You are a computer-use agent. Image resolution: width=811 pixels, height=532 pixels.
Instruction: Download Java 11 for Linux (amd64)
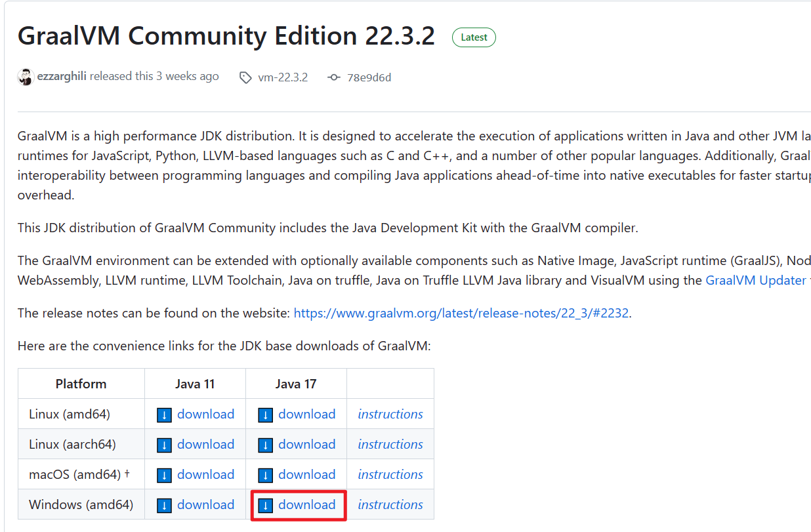[x=205, y=414]
